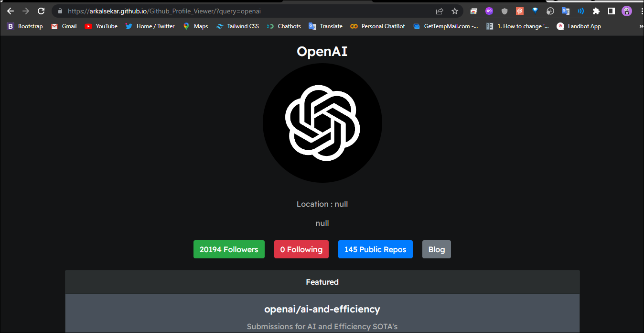Go back to the previous page
Image resolution: width=644 pixels, height=333 pixels.
coord(11,11)
